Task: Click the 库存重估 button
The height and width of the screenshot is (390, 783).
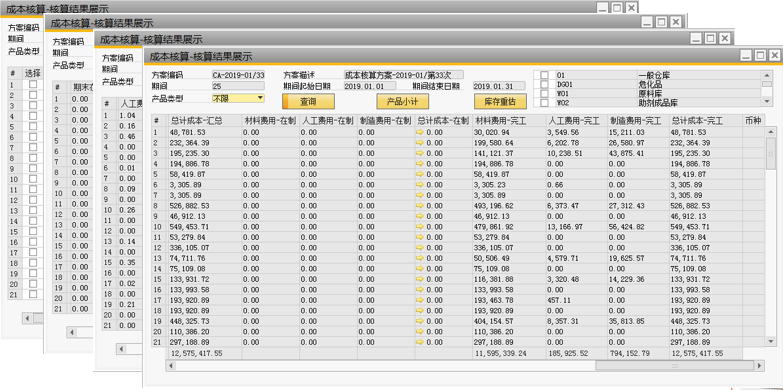Action: coord(500,101)
